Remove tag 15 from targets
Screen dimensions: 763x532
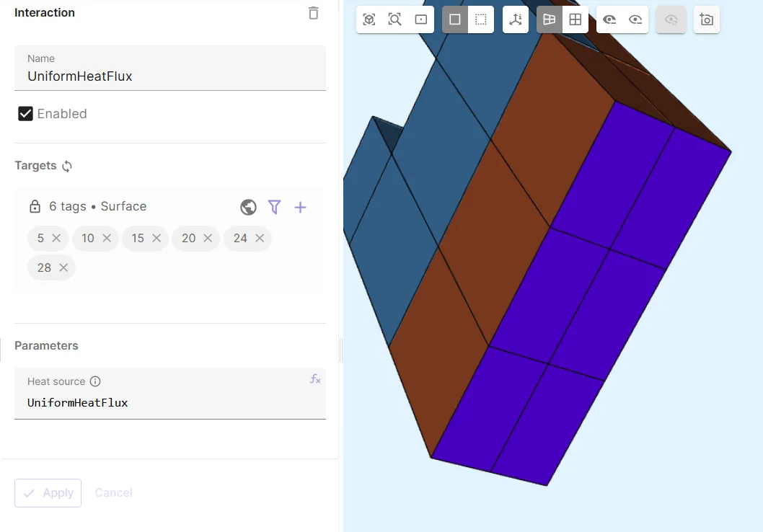[x=156, y=239]
